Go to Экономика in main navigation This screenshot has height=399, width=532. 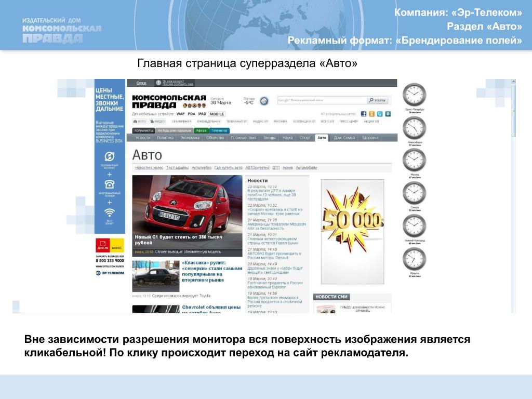190,138
